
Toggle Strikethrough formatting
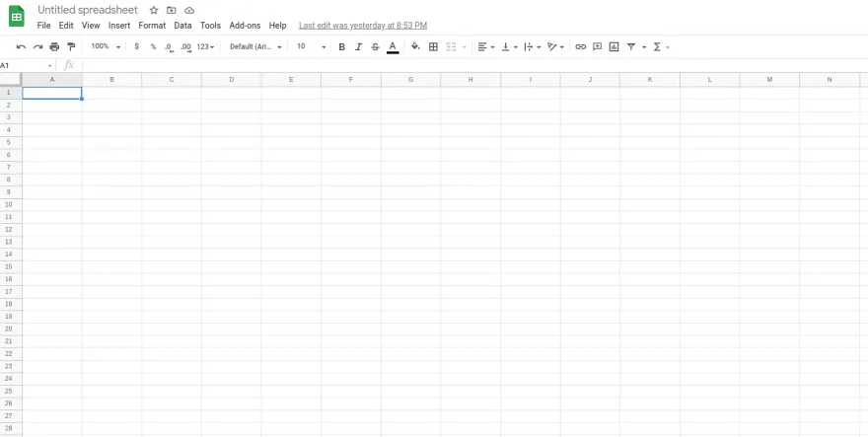pyautogui.click(x=375, y=46)
